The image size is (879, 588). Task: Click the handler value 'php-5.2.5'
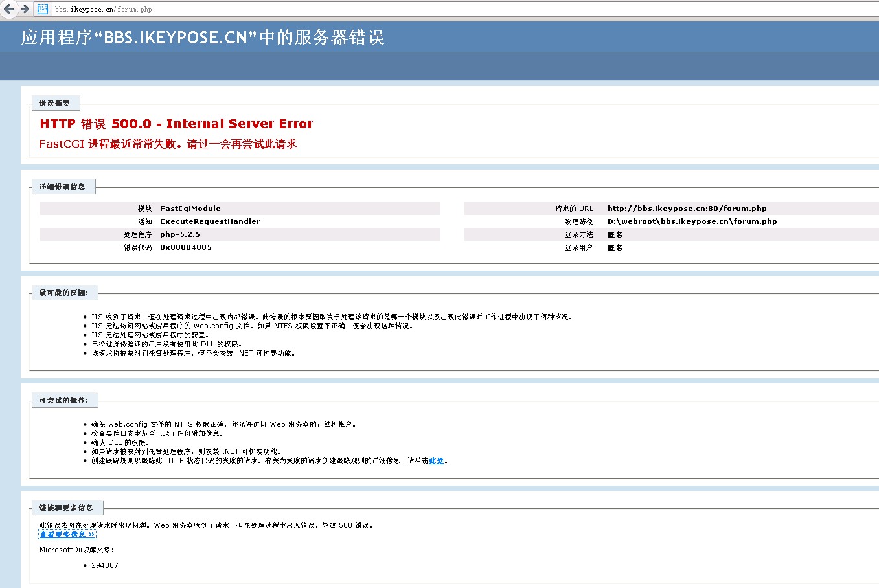[x=180, y=234]
